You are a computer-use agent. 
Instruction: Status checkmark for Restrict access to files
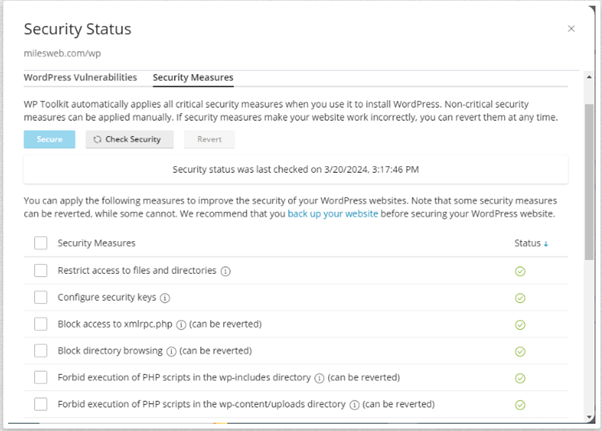click(520, 271)
